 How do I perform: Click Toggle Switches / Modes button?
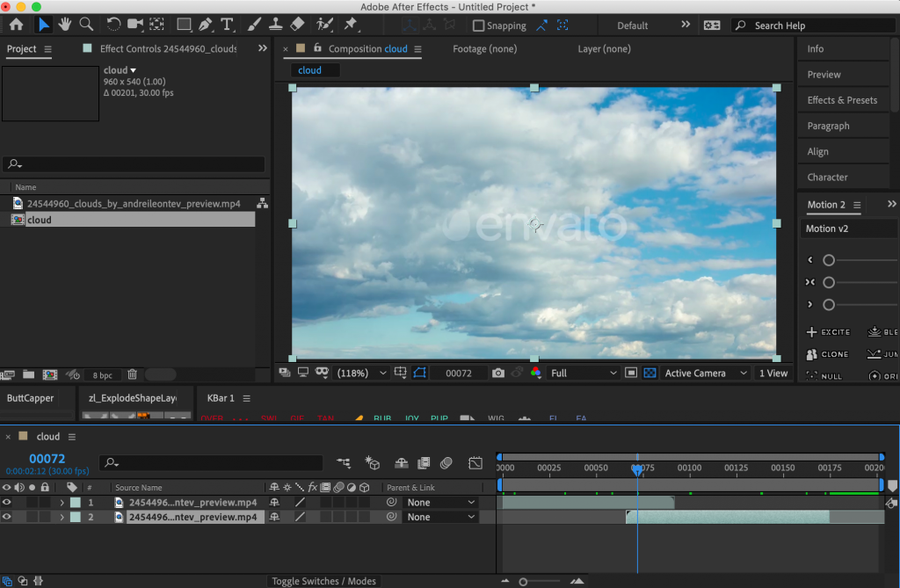(323, 581)
